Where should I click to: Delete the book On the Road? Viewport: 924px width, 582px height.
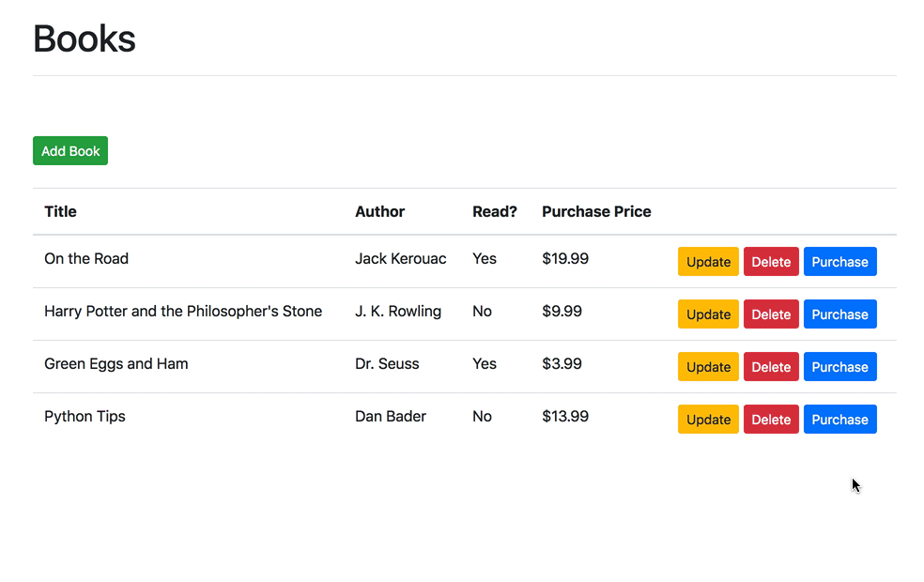[771, 261]
